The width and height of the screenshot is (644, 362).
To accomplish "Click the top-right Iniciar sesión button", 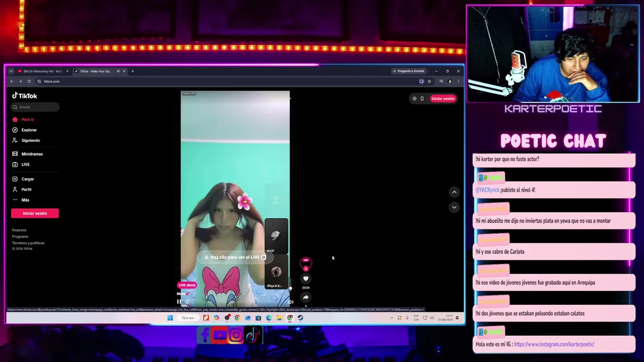I will [443, 99].
